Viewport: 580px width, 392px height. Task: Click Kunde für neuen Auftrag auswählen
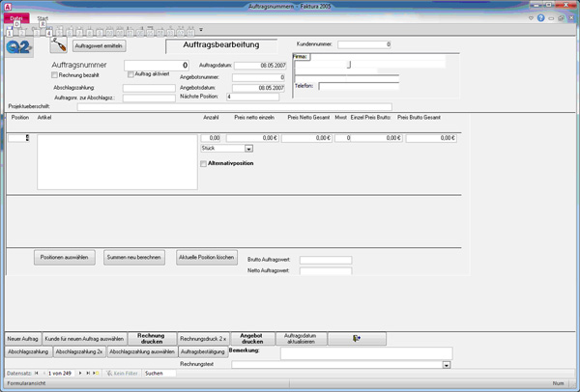click(84, 339)
